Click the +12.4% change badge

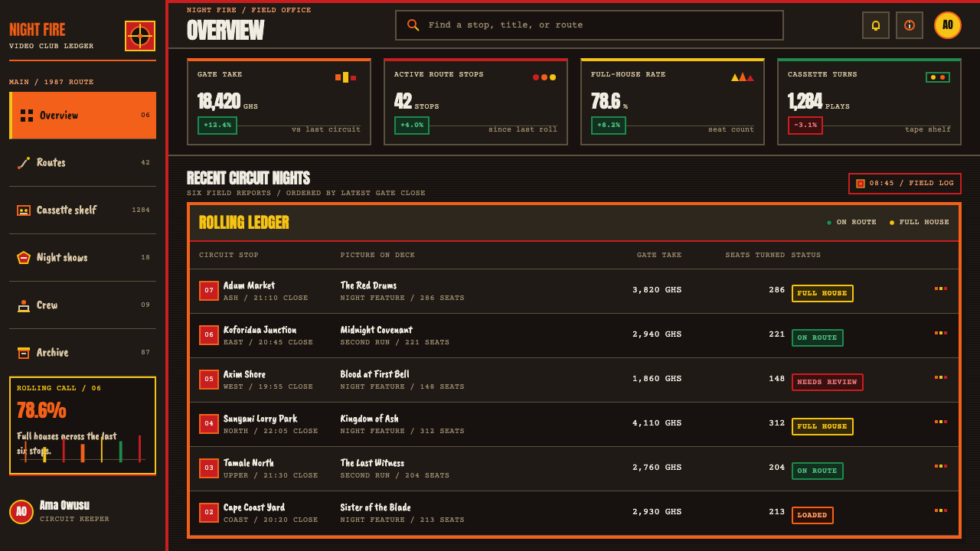click(217, 126)
